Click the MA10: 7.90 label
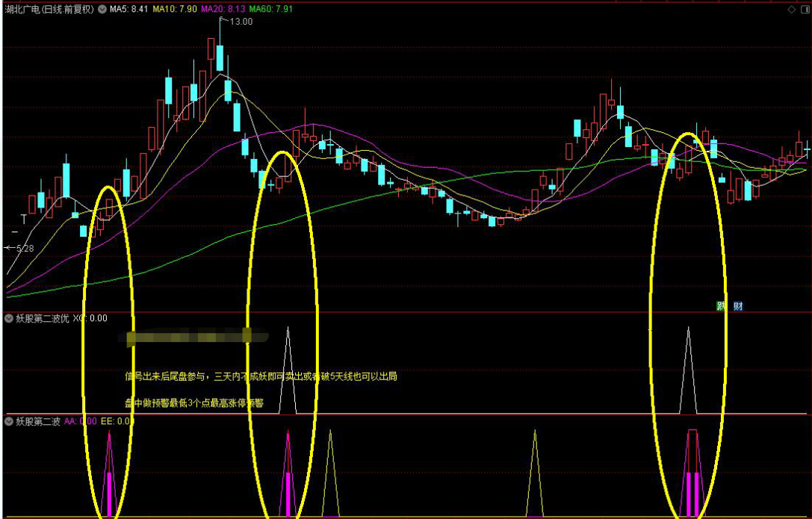 175,9
